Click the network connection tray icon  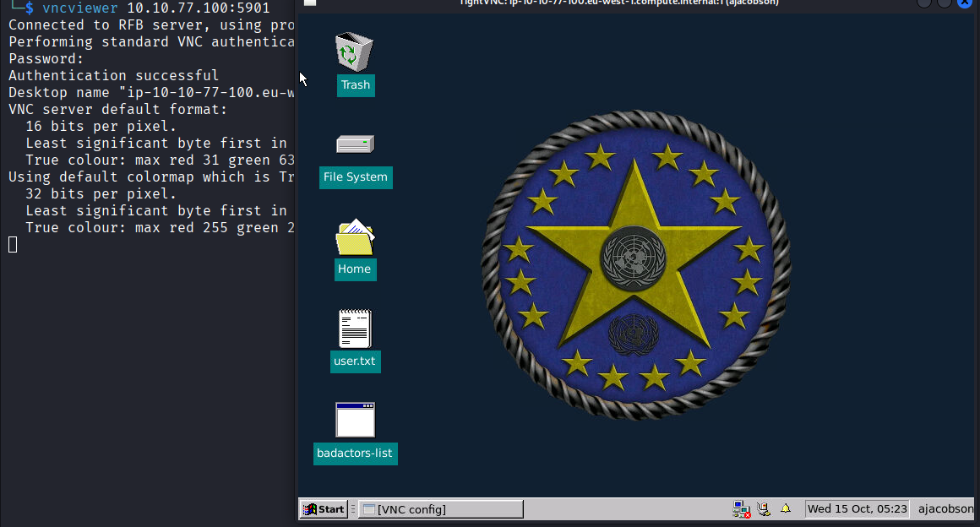pyautogui.click(x=741, y=509)
